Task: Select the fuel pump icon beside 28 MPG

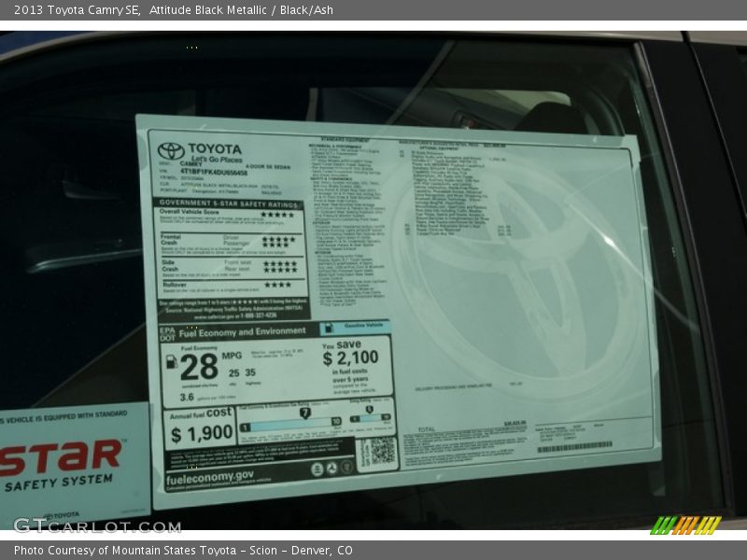Action: (171, 361)
